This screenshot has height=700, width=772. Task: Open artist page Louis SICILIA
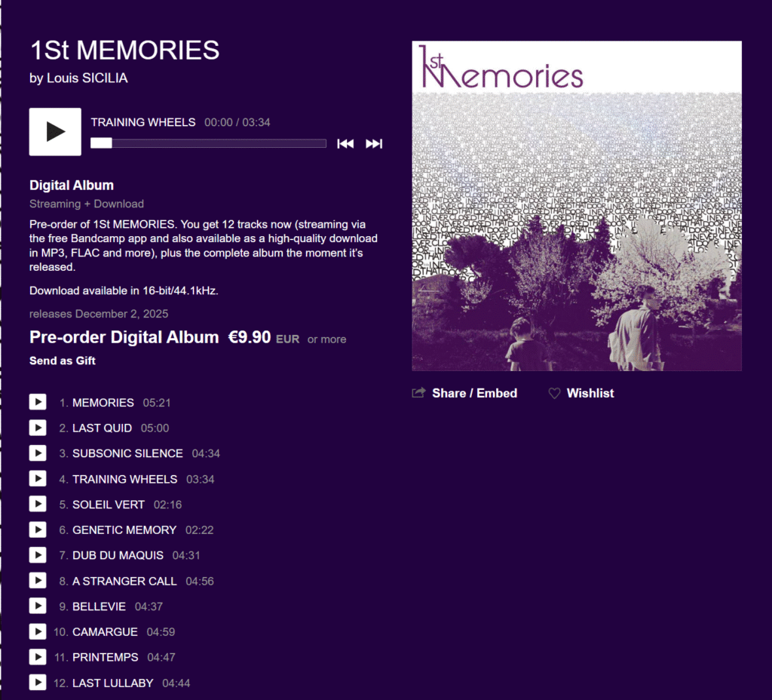[87, 78]
